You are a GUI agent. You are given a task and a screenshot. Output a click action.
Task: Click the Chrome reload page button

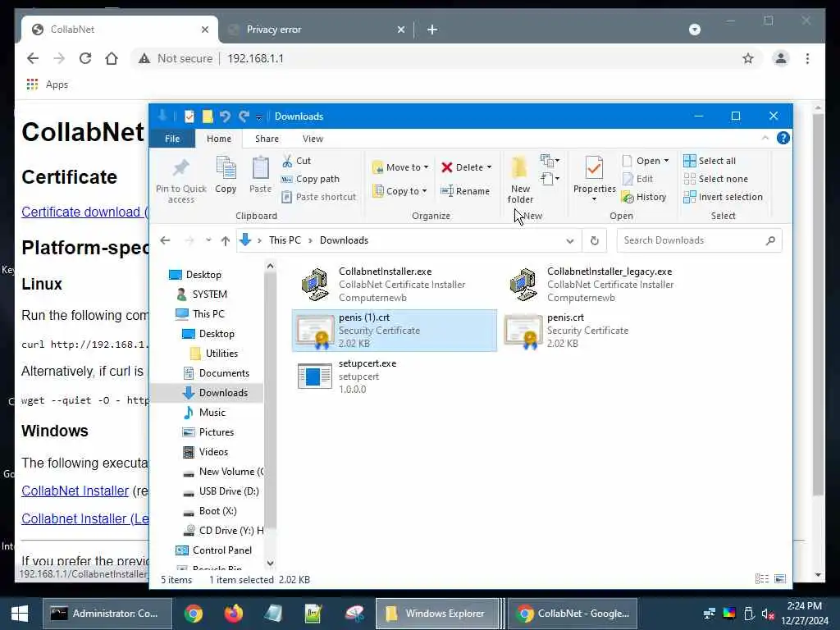[85, 58]
